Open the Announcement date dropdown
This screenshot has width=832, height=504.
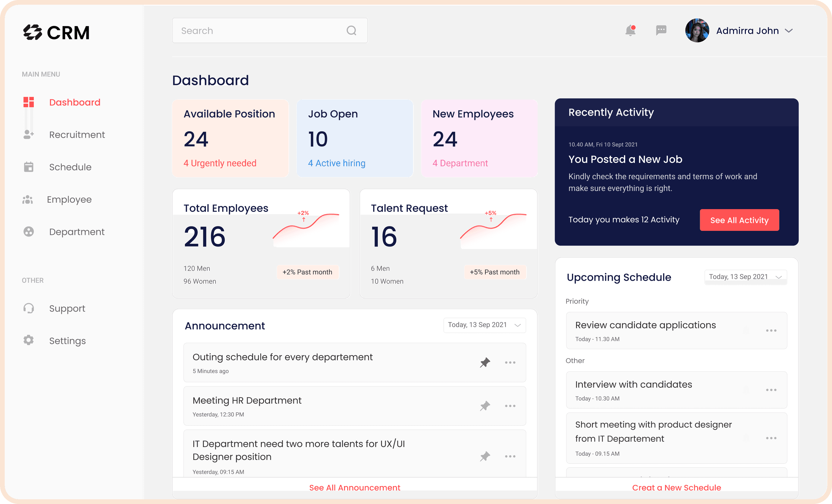(x=484, y=325)
